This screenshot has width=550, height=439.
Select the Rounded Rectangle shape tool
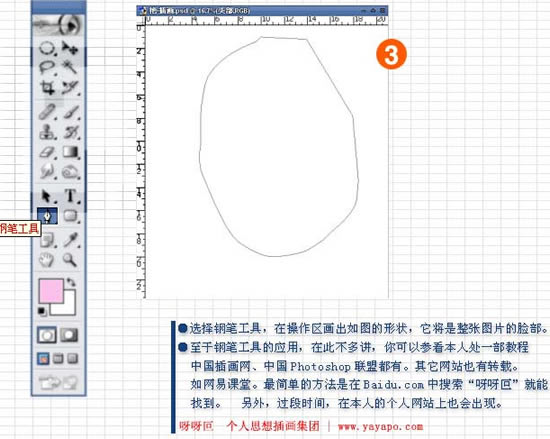pyautogui.click(x=71, y=216)
